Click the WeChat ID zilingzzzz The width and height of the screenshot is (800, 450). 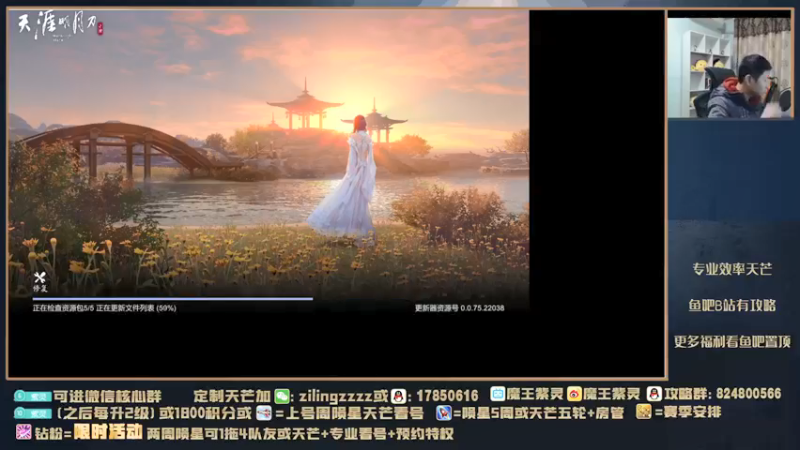[x=336, y=396]
